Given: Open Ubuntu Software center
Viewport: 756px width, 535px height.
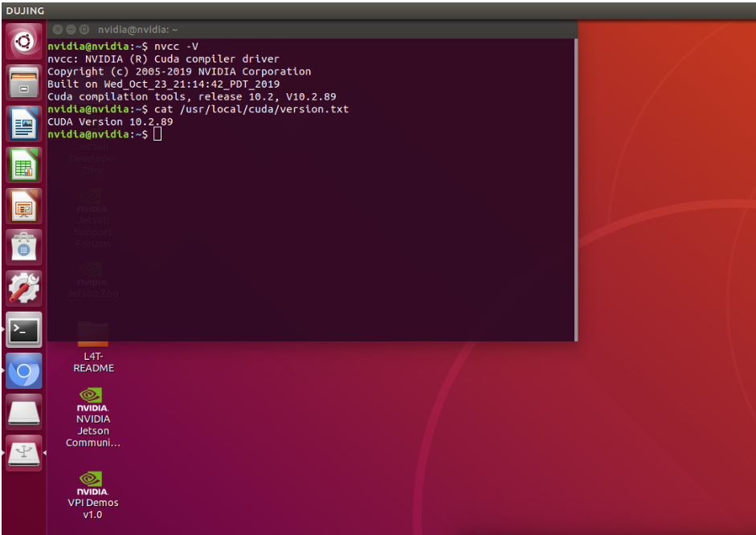Looking at the screenshot, I should pyautogui.click(x=23, y=247).
